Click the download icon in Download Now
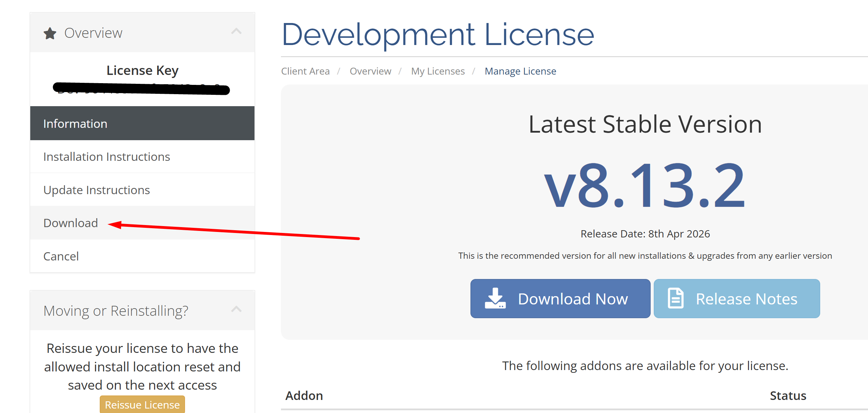This screenshot has width=868, height=413. click(495, 298)
